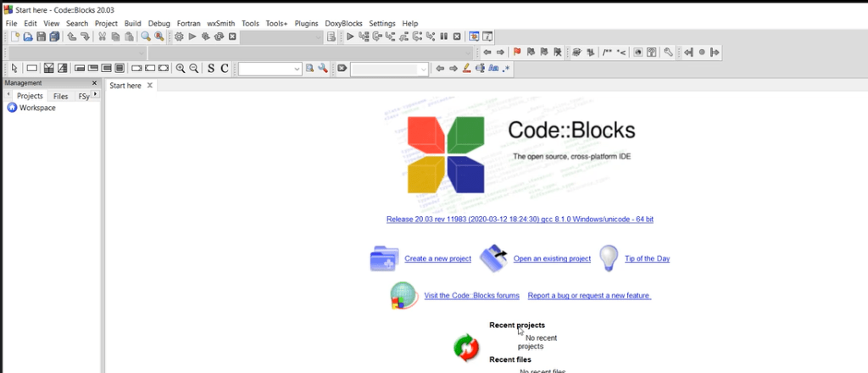868x373 pixels.
Task: Visit the Code::Blocks forums link
Action: point(471,296)
